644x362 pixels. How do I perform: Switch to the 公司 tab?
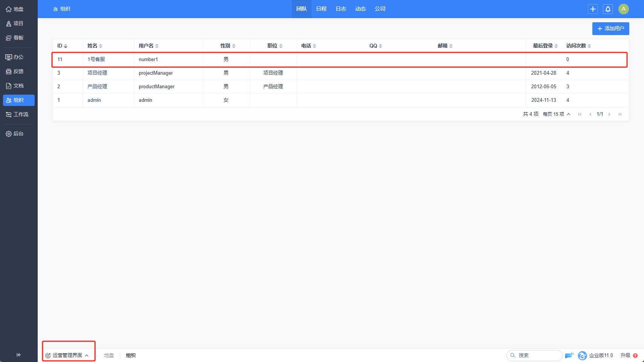[x=380, y=9]
